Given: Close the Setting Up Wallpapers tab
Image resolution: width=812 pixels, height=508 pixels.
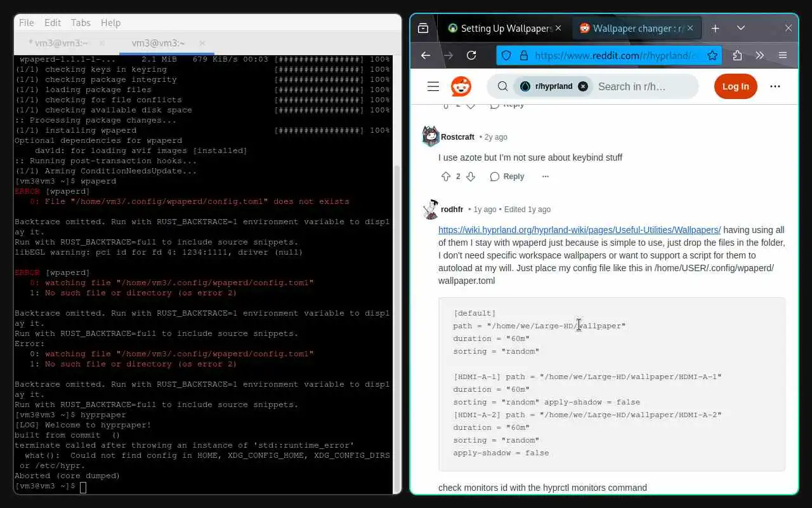Looking at the screenshot, I should coord(558,28).
